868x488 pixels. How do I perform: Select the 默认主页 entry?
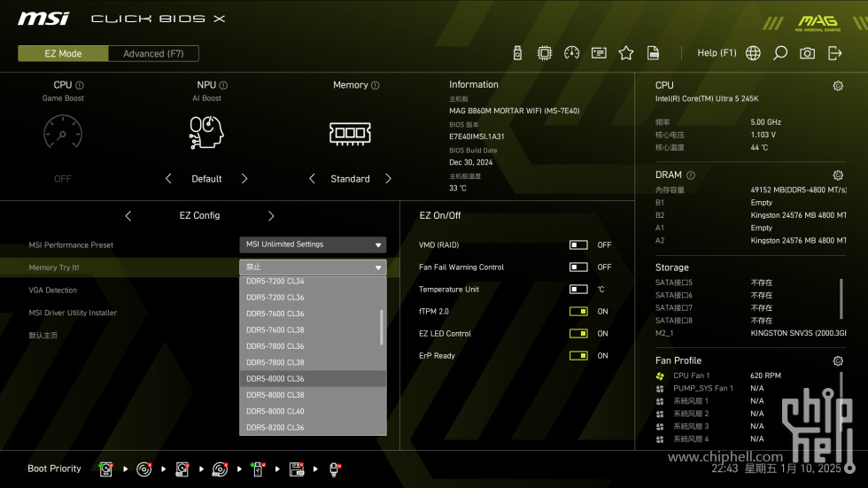43,336
